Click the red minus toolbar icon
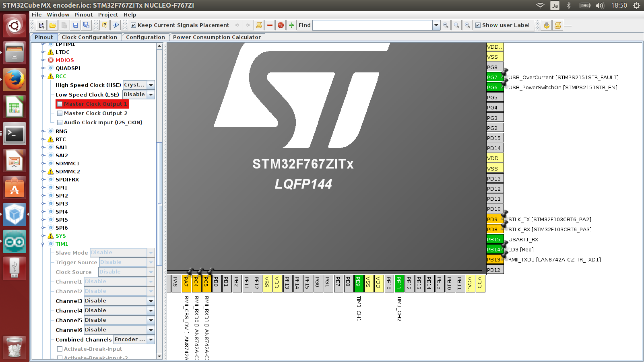Viewport: 644px width, 362px height. click(270, 25)
